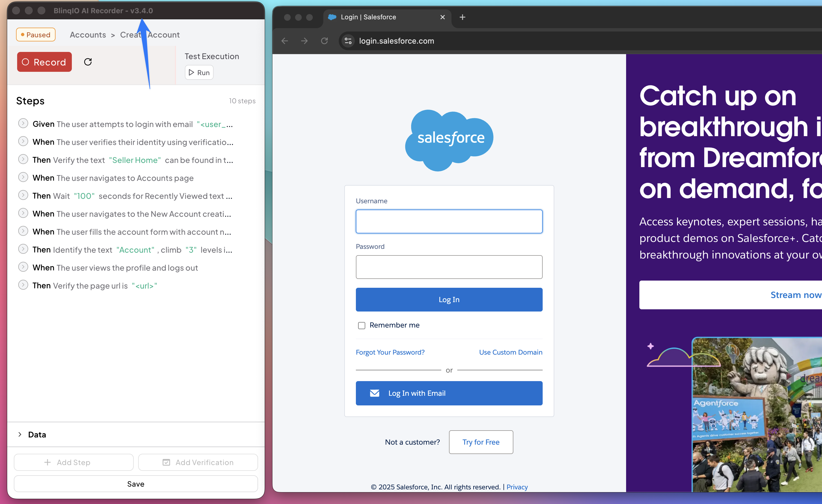822x504 pixels.
Task: Click the Username input field
Action: click(x=449, y=221)
